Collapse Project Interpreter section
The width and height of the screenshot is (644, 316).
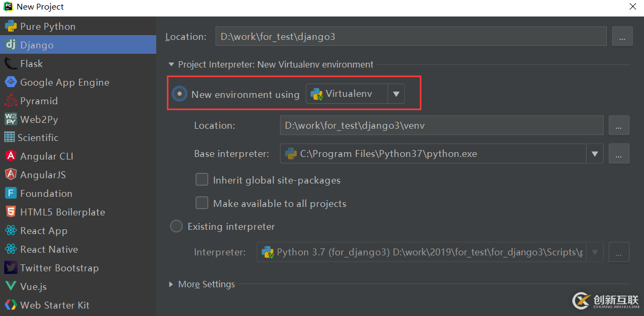coord(171,64)
